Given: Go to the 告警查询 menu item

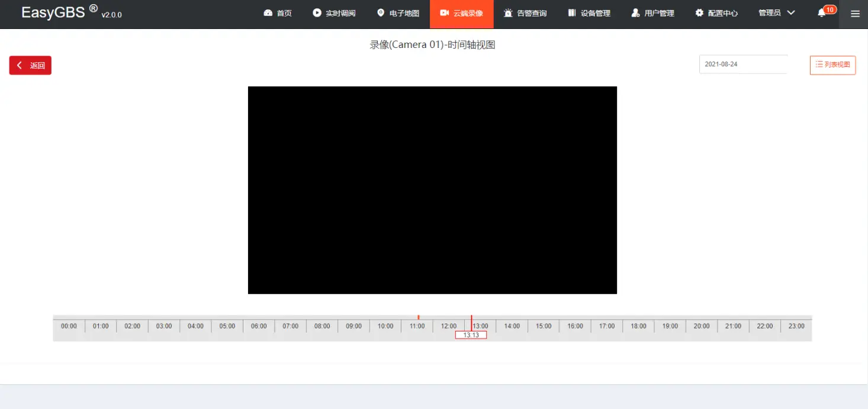Looking at the screenshot, I should pos(532,13).
